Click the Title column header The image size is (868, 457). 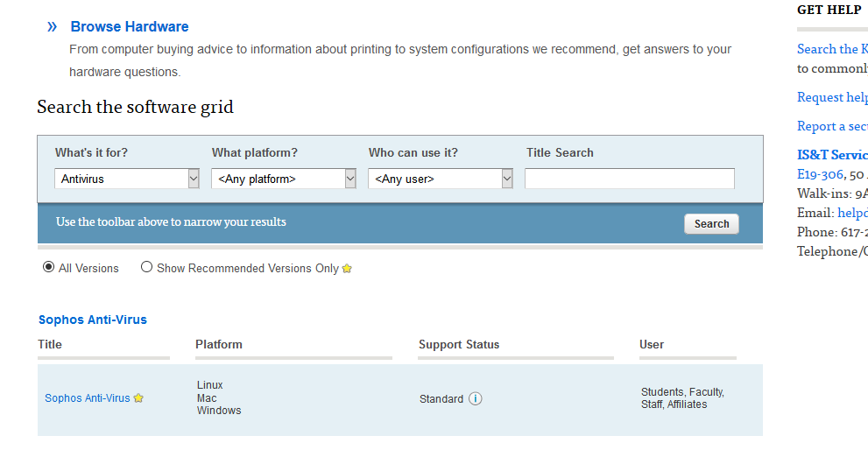tap(50, 344)
